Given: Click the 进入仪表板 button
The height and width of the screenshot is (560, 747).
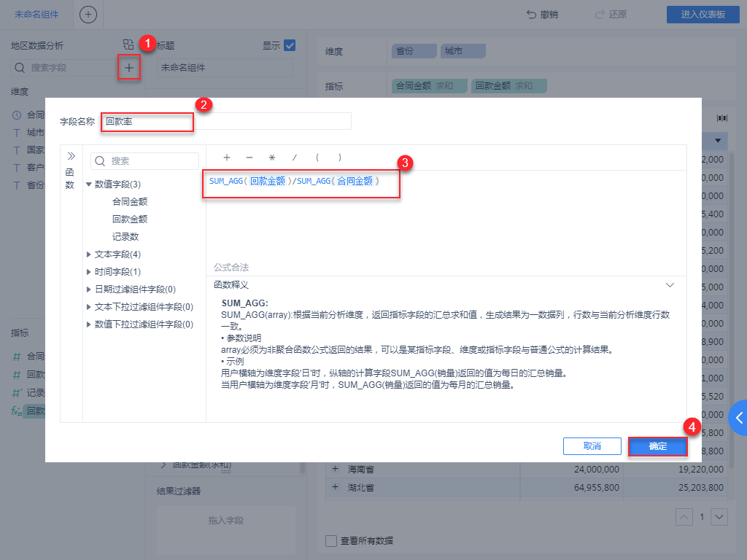Looking at the screenshot, I should tap(702, 14).
